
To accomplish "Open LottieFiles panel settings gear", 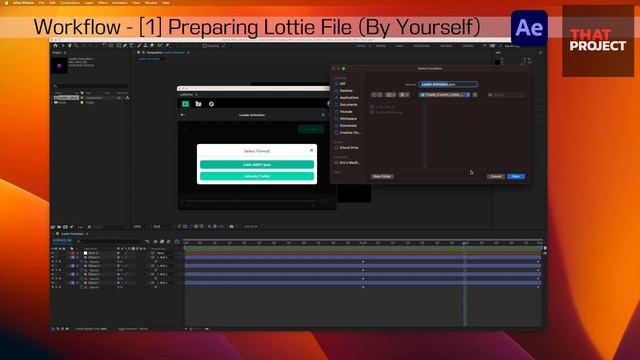I will (x=323, y=115).
